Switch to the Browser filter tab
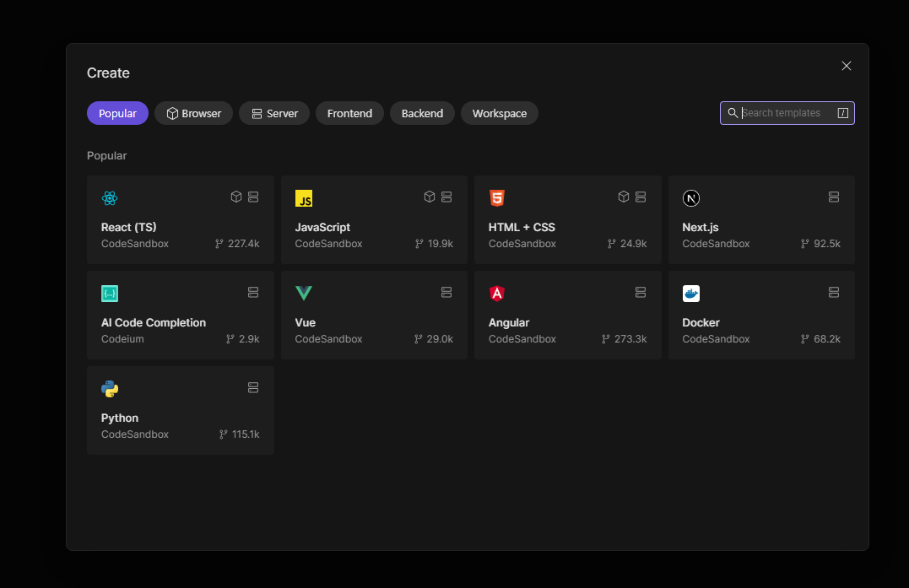 pyautogui.click(x=193, y=114)
